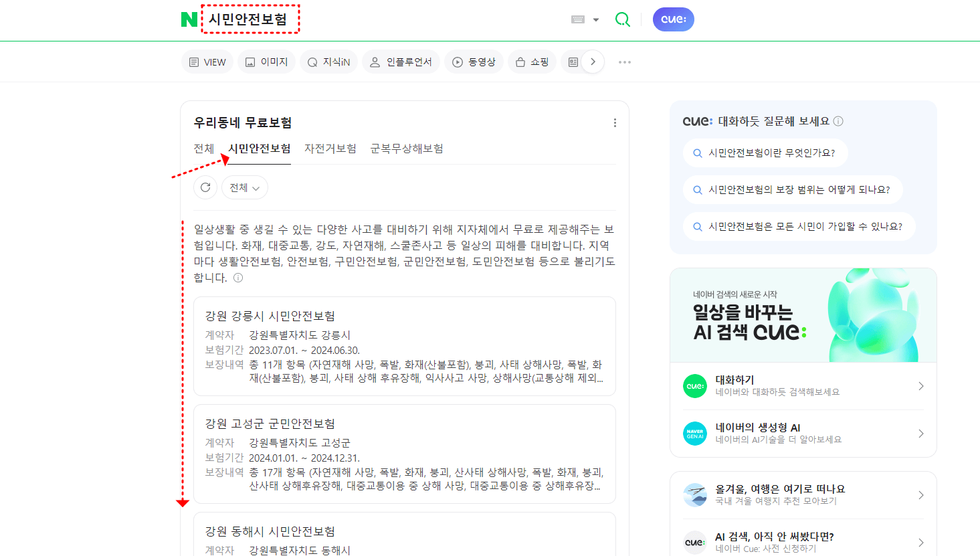The image size is (980, 556).
Task: Open the three-dot menu on 우리동네 무료보험 card
Action: coord(615,122)
